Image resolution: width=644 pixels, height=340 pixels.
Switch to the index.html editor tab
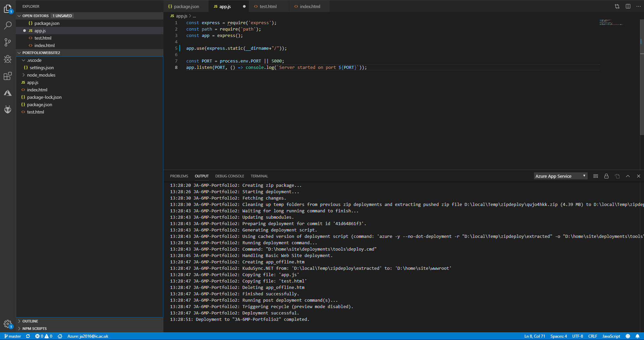pyautogui.click(x=310, y=6)
